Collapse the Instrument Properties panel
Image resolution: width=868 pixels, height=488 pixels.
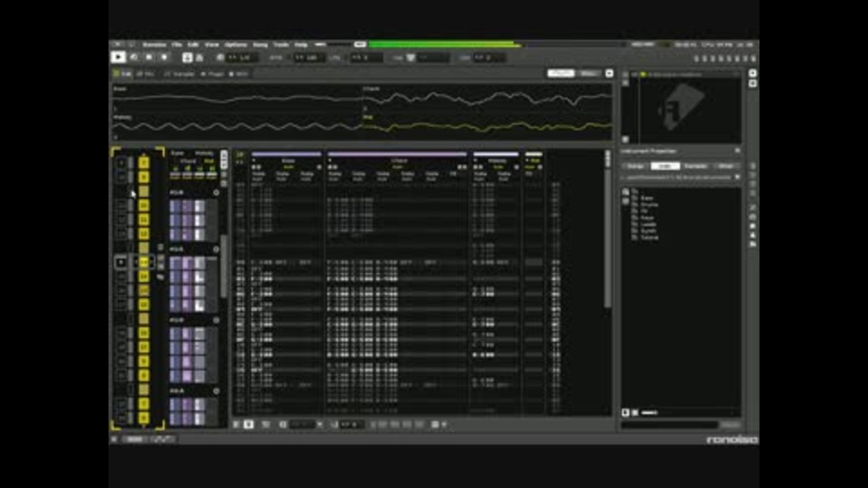[738, 151]
